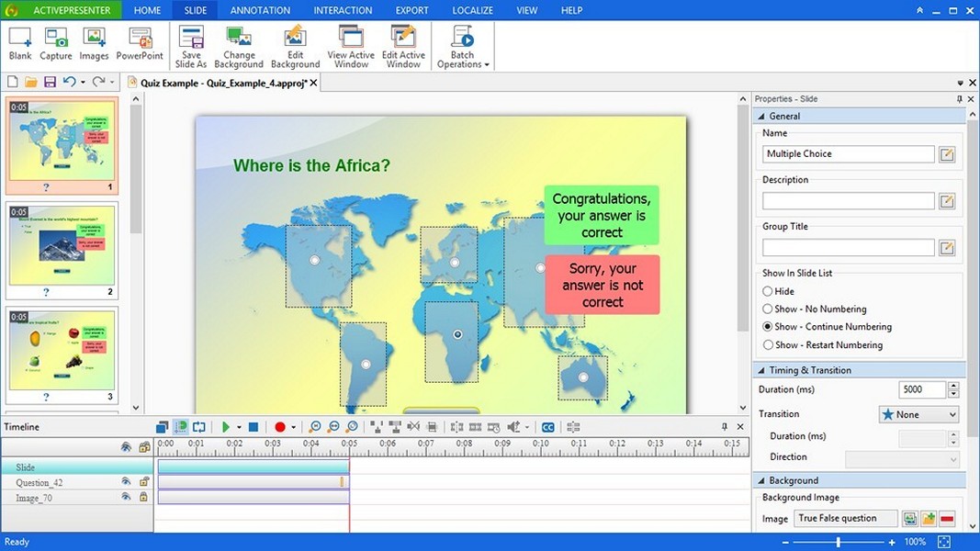Toggle visibility of the Image_70 track
Viewport: 980px width, 551px height.
(126, 497)
